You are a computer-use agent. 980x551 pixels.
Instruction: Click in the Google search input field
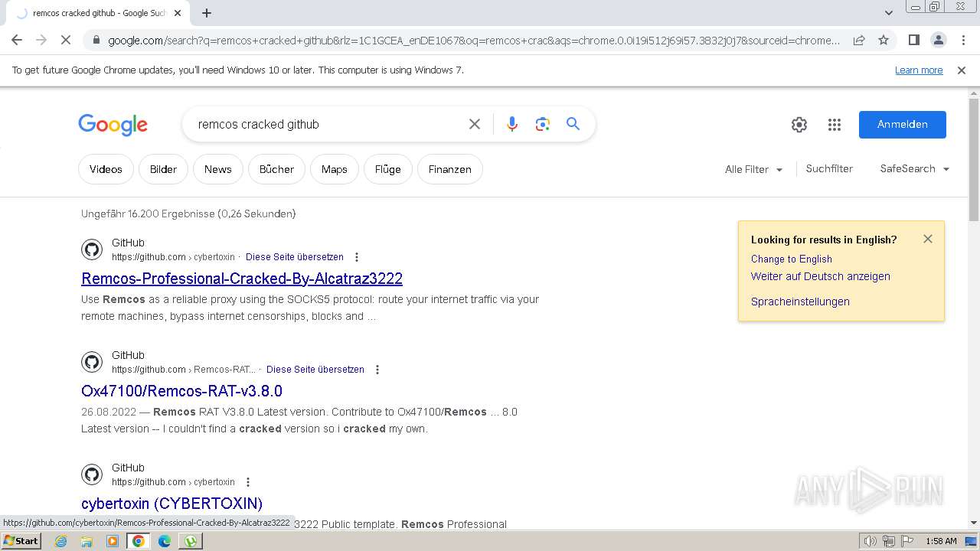click(325, 124)
